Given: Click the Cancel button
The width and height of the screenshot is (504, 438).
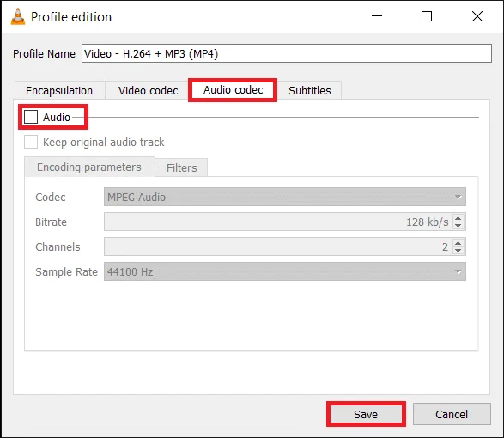Looking at the screenshot, I should tap(452, 414).
